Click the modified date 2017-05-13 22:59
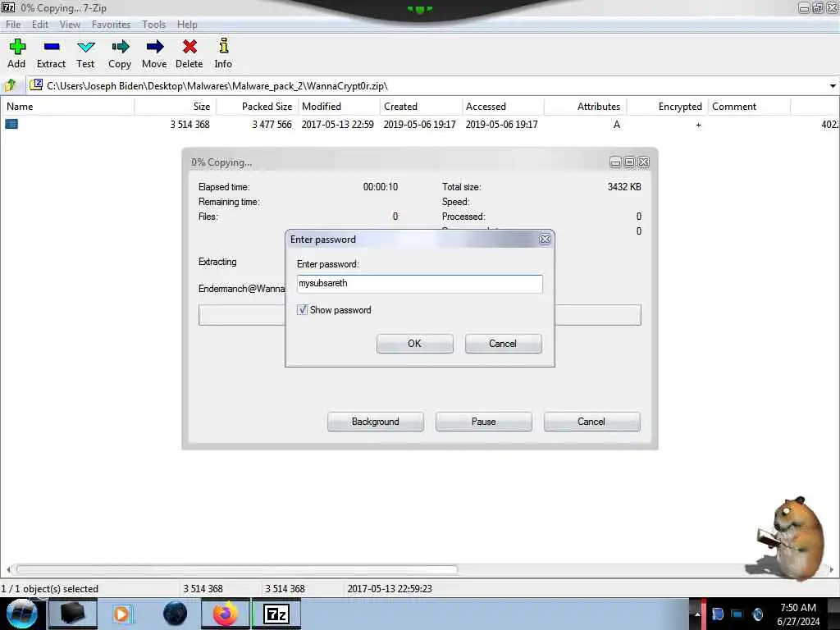Image resolution: width=840 pixels, height=630 pixels. [x=337, y=125]
